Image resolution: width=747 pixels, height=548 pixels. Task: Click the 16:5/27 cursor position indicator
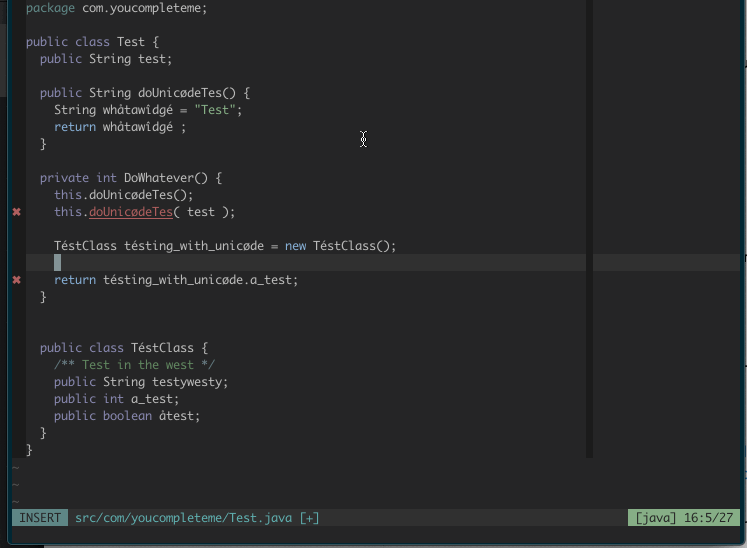708,518
